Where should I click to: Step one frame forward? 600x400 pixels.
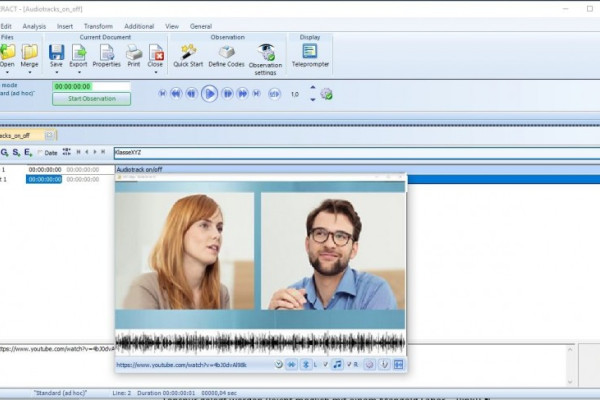[227, 93]
